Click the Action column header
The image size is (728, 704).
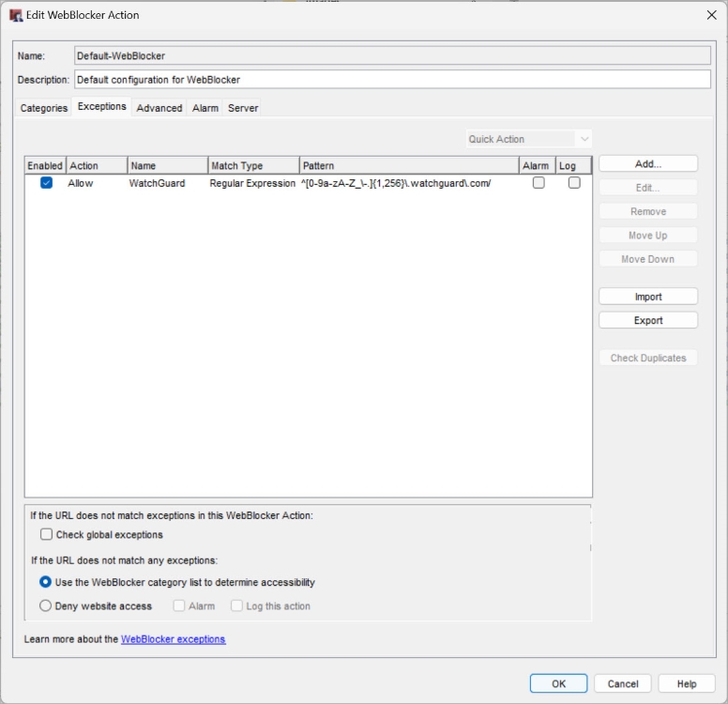tap(97, 165)
